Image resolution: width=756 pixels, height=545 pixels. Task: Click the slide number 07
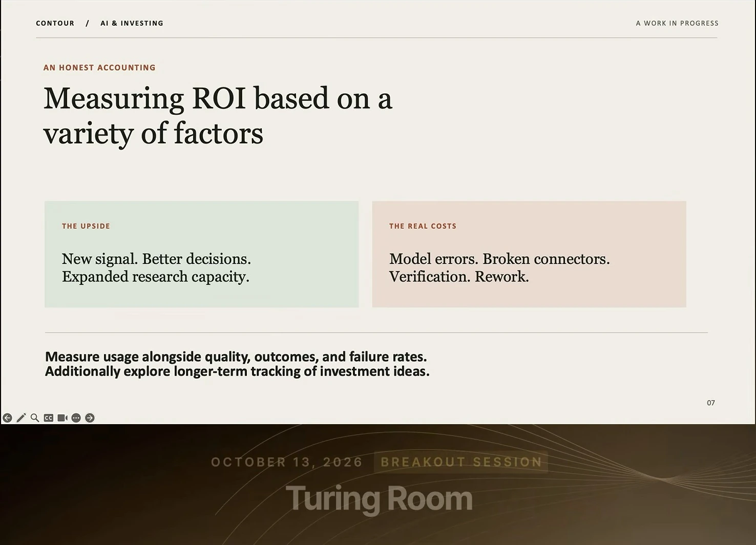pos(711,403)
